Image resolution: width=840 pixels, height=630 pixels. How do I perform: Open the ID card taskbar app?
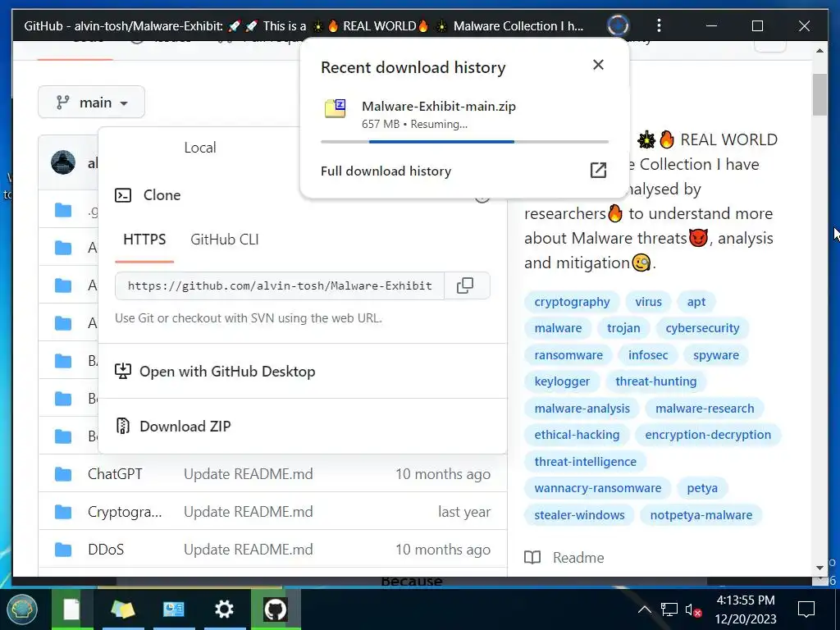(174, 609)
